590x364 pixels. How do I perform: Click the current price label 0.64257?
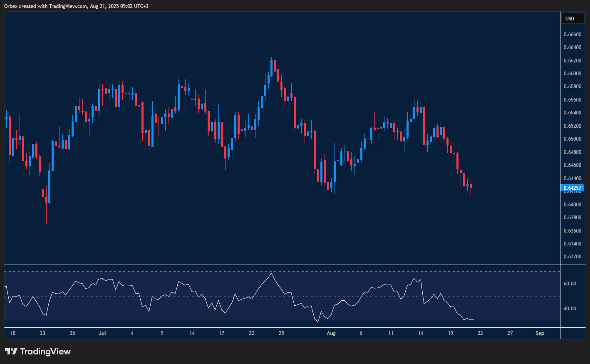point(573,188)
